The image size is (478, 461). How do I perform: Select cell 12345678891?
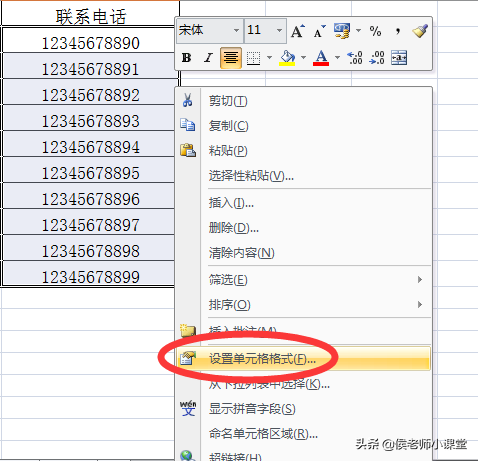pyautogui.click(x=89, y=66)
